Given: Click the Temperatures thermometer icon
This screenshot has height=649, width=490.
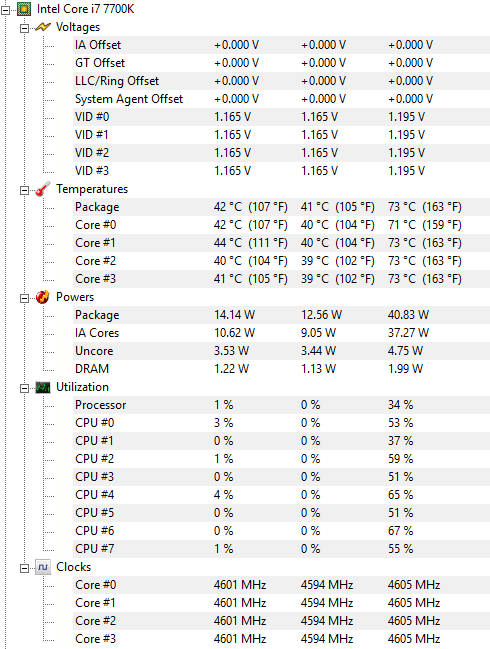Looking at the screenshot, I should point(43,189).
